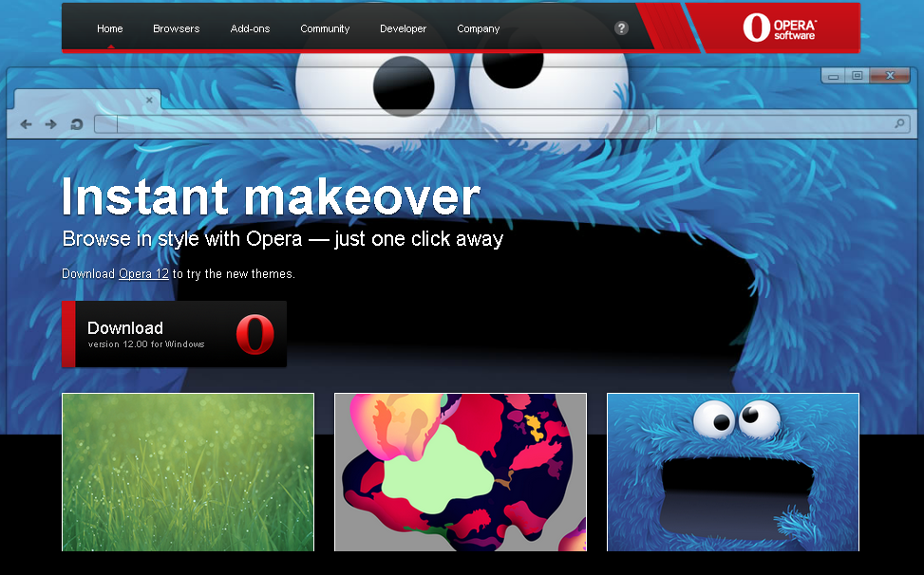This screenshot has width=924, height=575.
Task: Follow the Opera 12 link
Action: 142,273
